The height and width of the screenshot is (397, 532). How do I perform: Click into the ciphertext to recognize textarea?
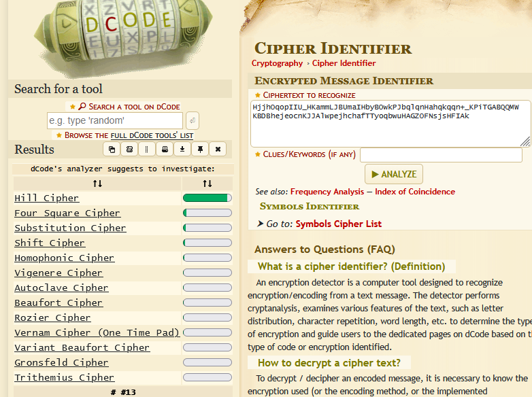(390, 124)
